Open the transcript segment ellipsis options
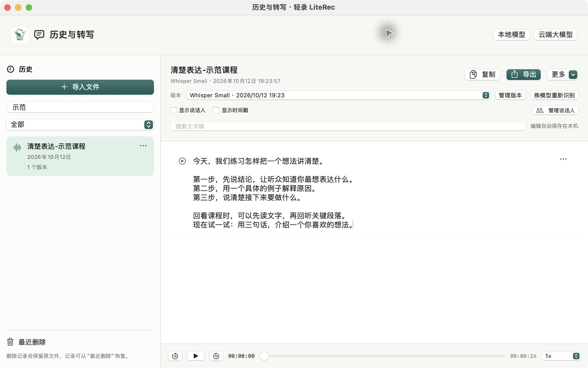588x368 pixels. (x=563, y=159)
